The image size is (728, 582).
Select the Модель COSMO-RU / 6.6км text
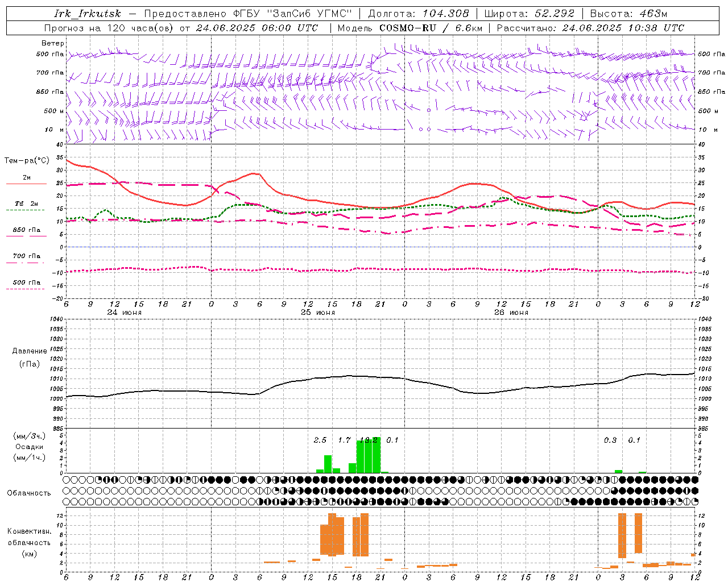(x=410, y=28)
